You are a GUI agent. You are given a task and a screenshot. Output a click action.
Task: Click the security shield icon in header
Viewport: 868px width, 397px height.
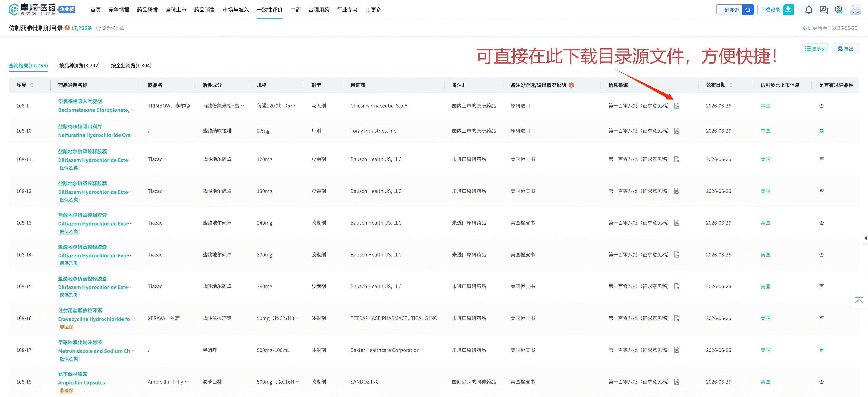[839, 10]
